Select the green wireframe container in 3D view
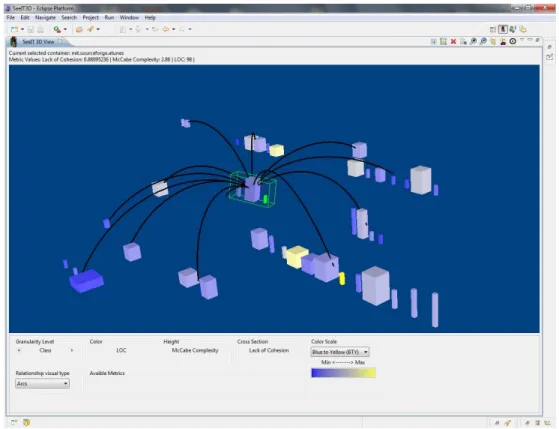The height and width of the screenshot is (429, 559). point(253,189)
